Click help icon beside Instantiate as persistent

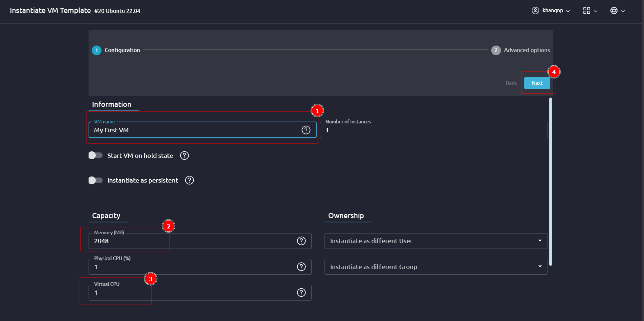189,180
